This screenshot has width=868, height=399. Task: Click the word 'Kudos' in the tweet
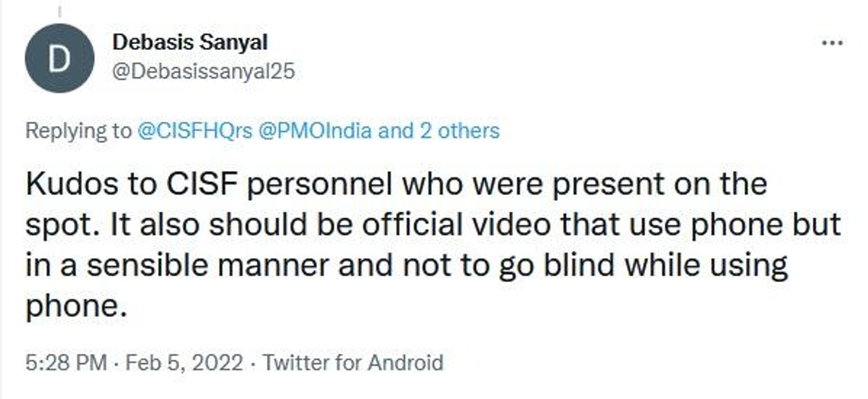72,184
